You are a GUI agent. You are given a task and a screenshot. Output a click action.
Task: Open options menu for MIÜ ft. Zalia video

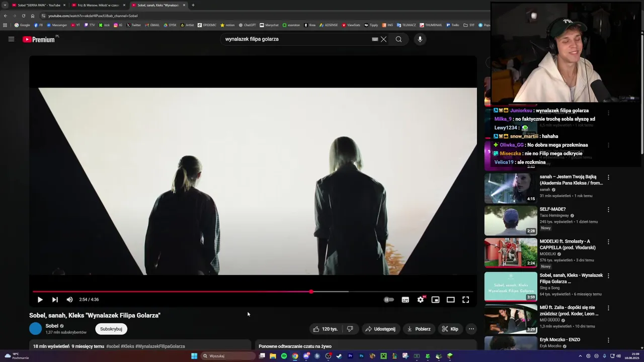(608, 308)
